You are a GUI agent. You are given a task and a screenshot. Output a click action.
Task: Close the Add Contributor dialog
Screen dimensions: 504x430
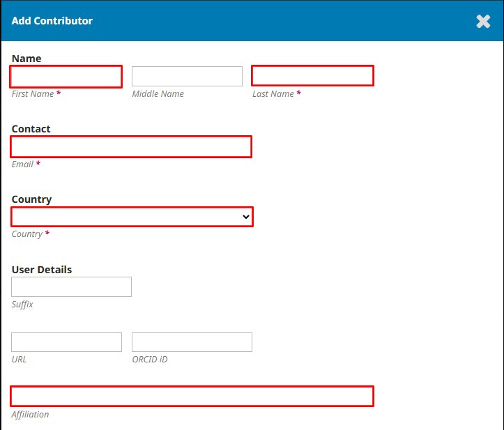pyautogui.click(x=483, y=21)
